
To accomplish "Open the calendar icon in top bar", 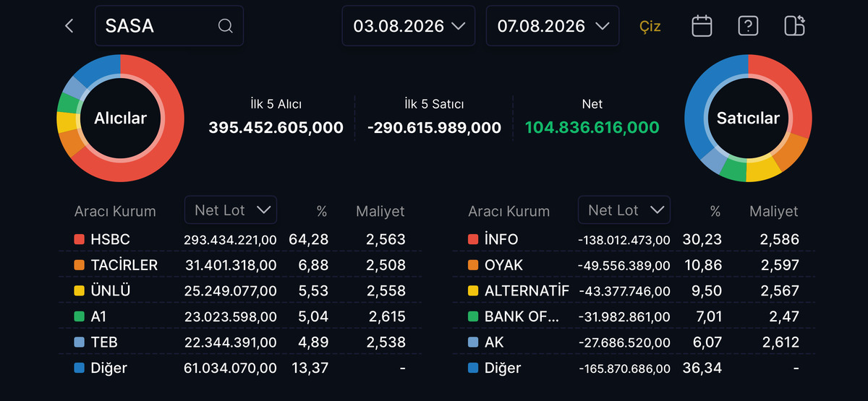I will (702, 26).
